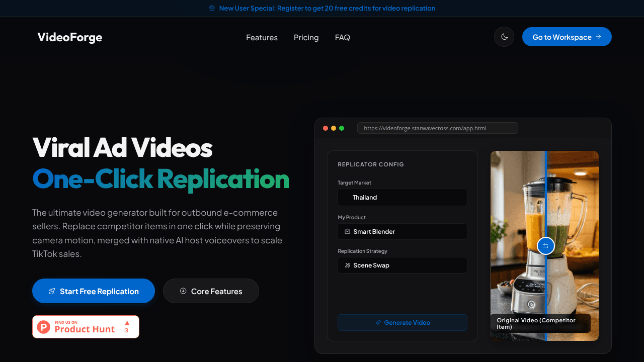644x362 pixels.
Task: Click the One-Click Replication headline
Action: point(161,178)
